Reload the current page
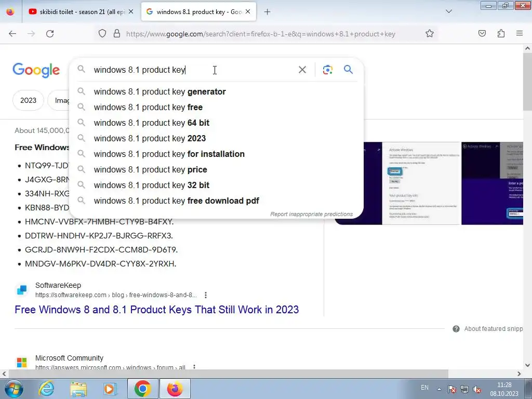532x399 pixels. pos(50,34)
